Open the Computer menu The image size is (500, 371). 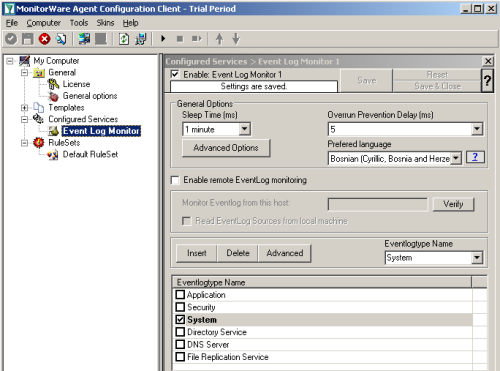[x=44, y=23]
